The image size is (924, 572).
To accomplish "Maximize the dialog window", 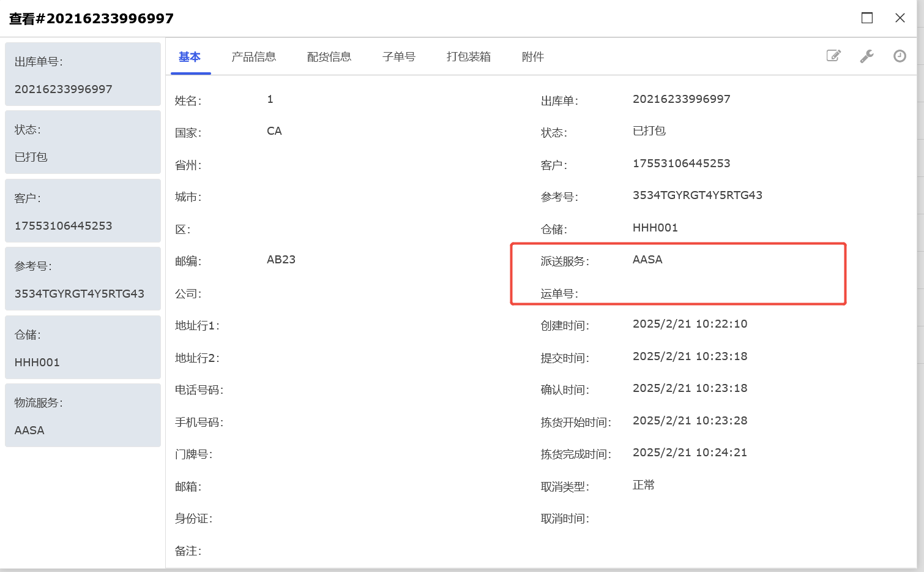I will tap(867, 18).
